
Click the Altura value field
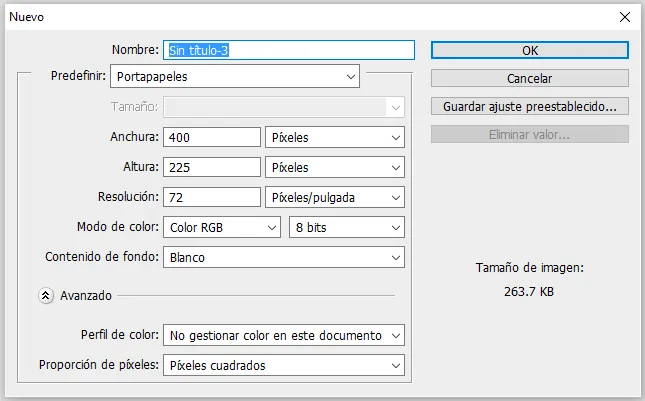click(x=212, y=167)
